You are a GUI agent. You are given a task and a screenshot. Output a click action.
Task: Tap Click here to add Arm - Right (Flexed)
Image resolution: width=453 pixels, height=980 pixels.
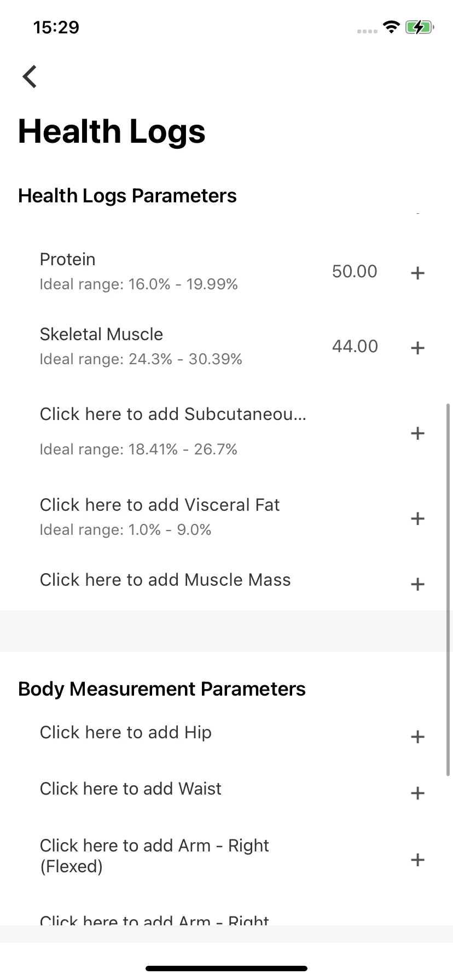[x=154, y=856]
